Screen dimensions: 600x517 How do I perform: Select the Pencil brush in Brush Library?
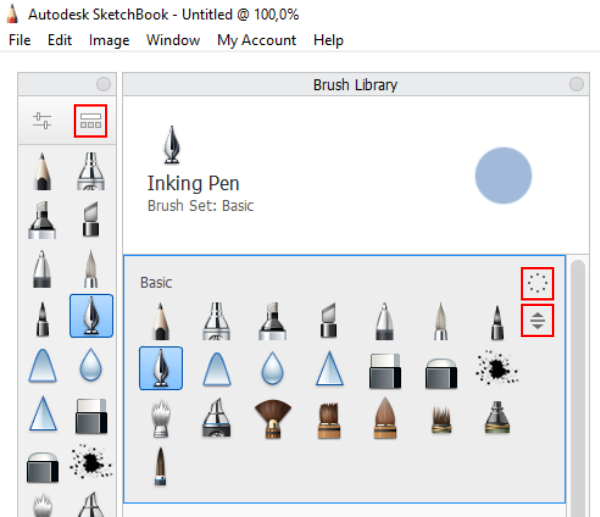[x=161, y=321]
